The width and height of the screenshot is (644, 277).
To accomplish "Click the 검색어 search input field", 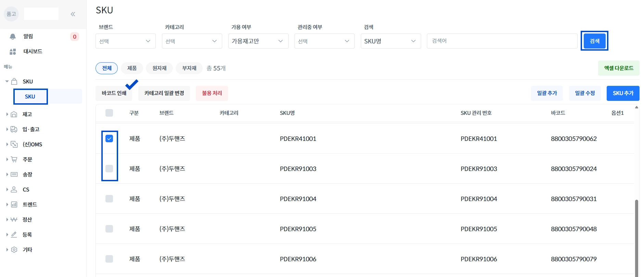I will [502, 41].
